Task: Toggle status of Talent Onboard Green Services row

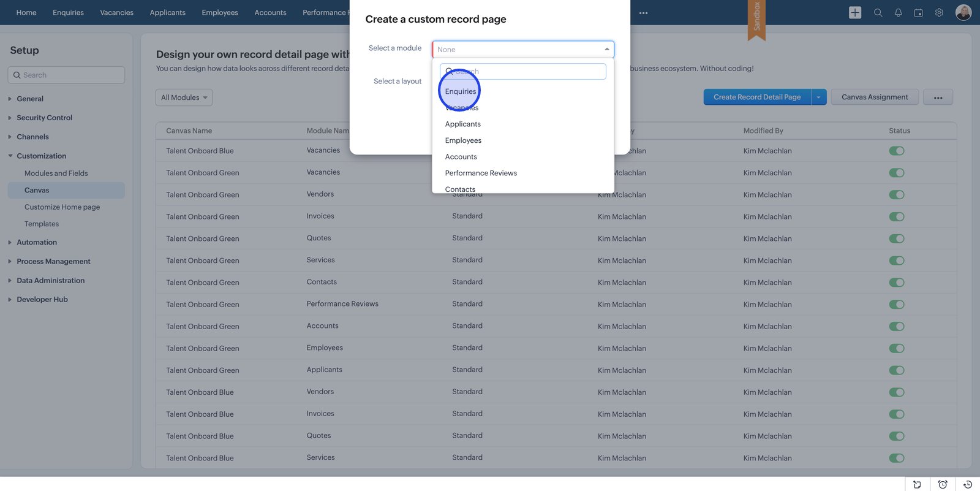Action: pos(897,261)
